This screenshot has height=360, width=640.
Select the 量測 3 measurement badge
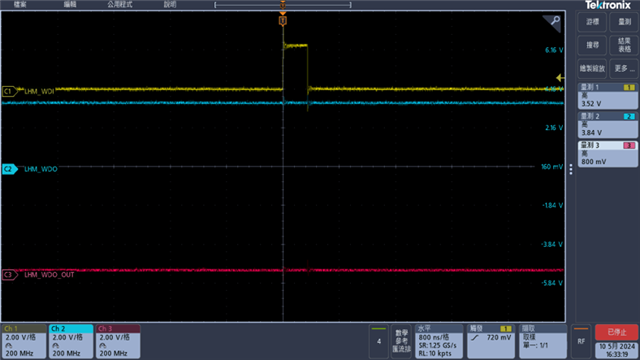tap(607, 154)
